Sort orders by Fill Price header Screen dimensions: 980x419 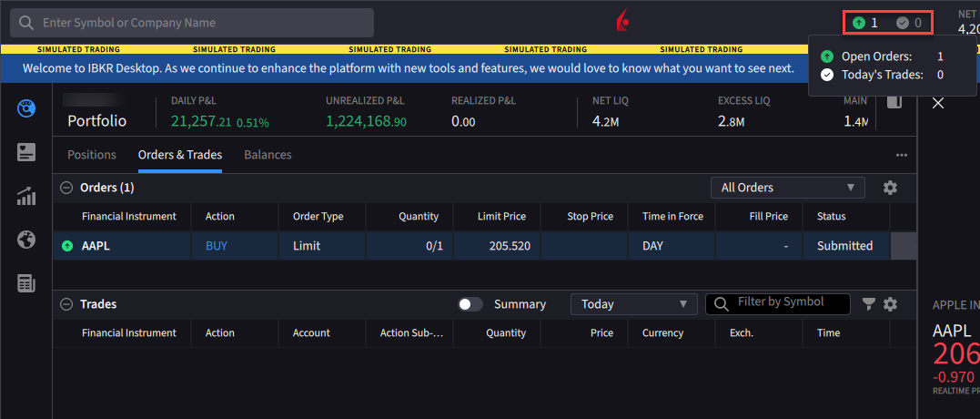coord(769,217)
